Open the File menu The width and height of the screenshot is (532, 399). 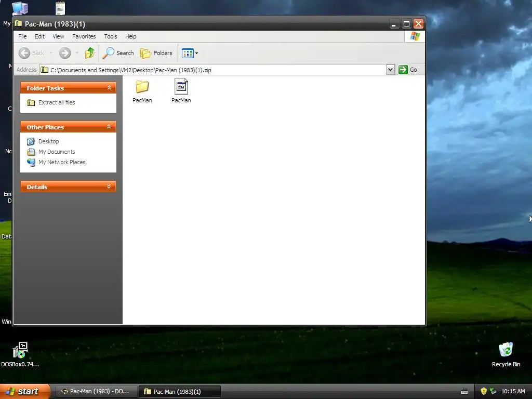click(22, 36)
